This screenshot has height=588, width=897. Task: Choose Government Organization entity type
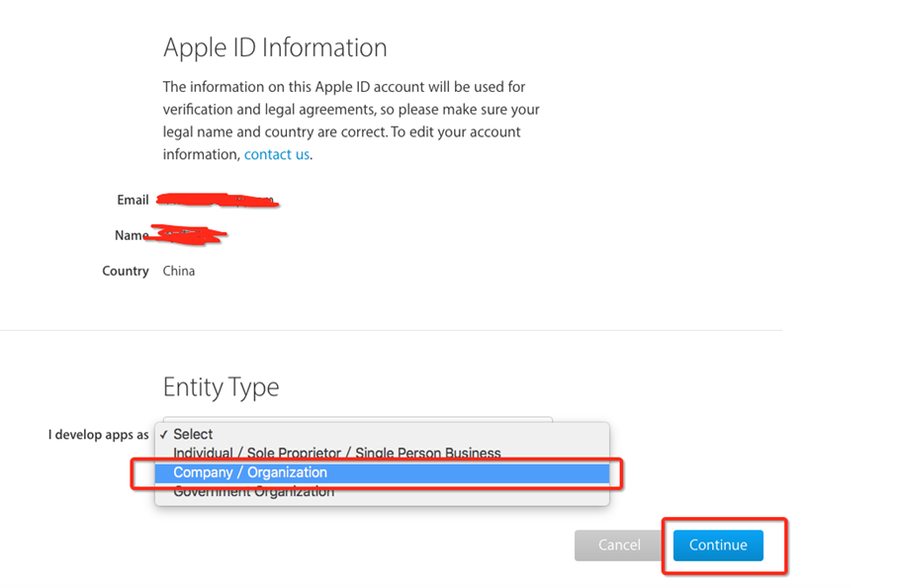click(x=253, y=492)
